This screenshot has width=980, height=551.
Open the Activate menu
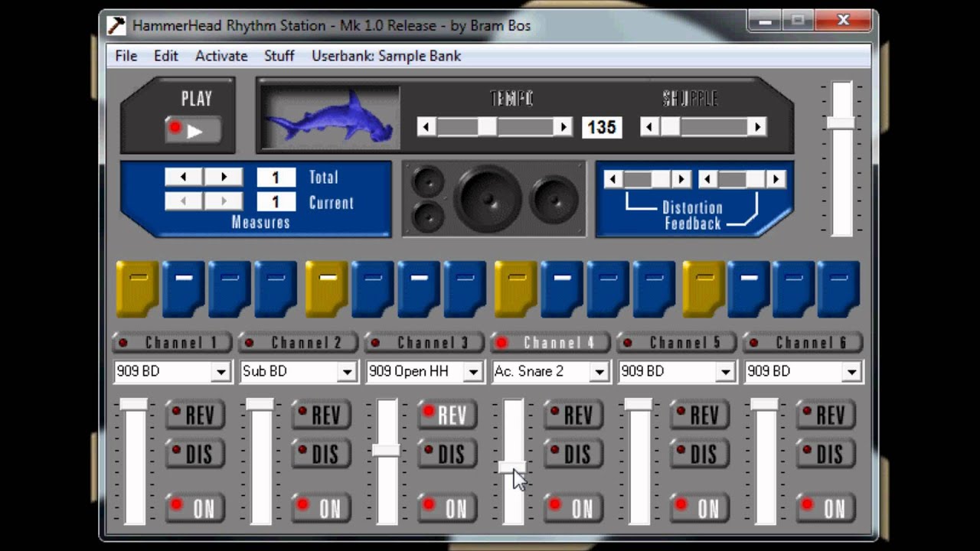221,56
